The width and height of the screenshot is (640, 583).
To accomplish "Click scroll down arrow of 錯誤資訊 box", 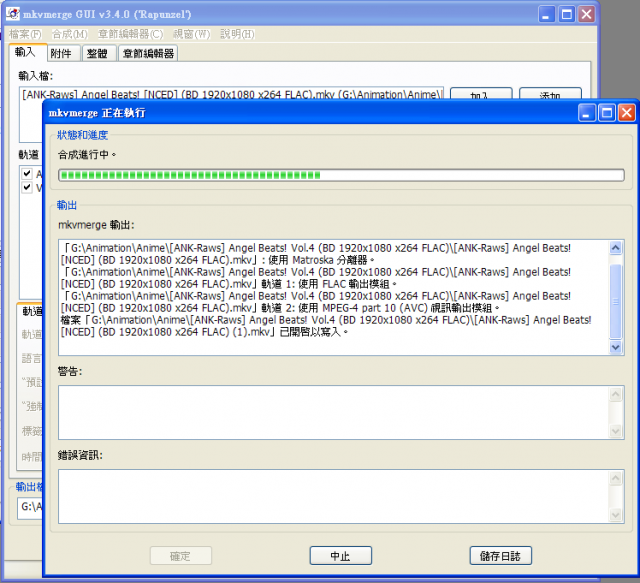I will (616, 515).
